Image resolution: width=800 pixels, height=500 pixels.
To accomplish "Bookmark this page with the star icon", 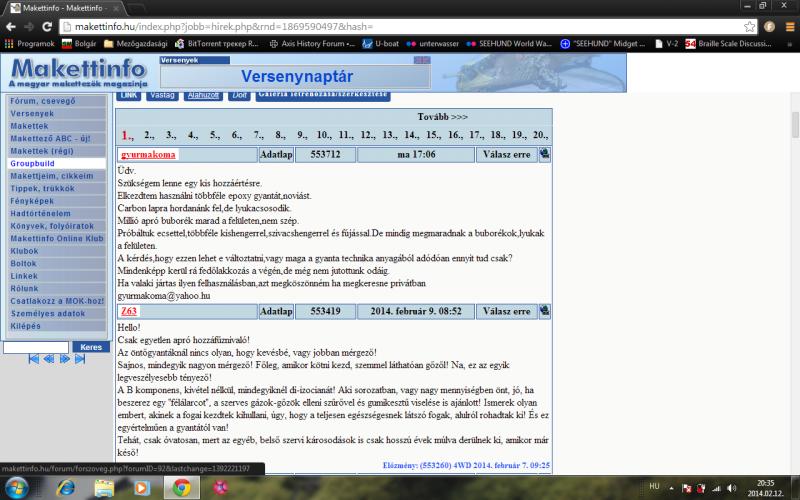I will tap(750, 26).
